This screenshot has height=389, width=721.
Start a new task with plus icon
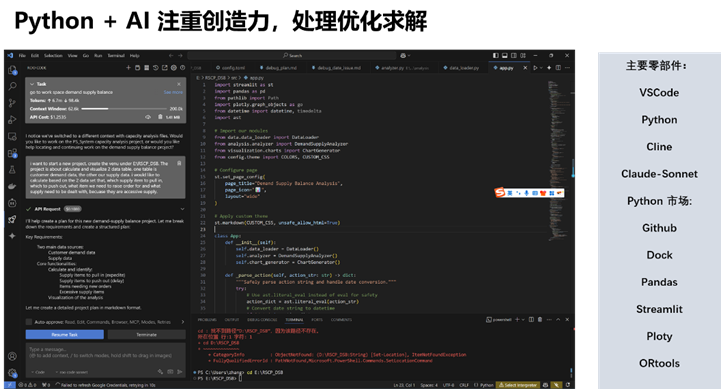(129, 68)
